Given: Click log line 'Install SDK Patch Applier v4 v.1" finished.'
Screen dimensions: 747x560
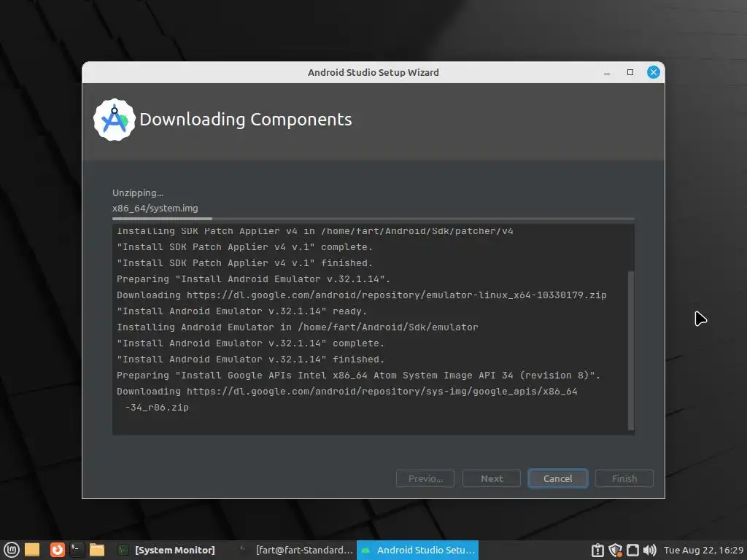Looking at the screenshot, I should (x=245, y=262).
